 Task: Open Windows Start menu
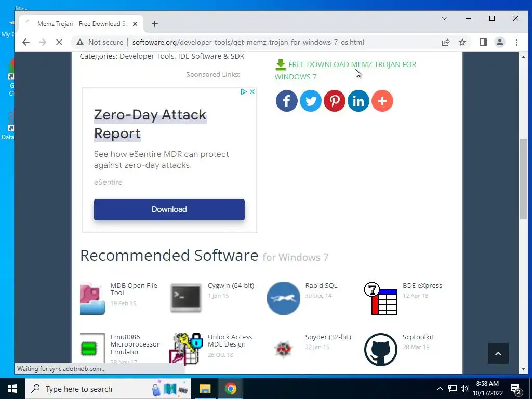tap(12, 389)
